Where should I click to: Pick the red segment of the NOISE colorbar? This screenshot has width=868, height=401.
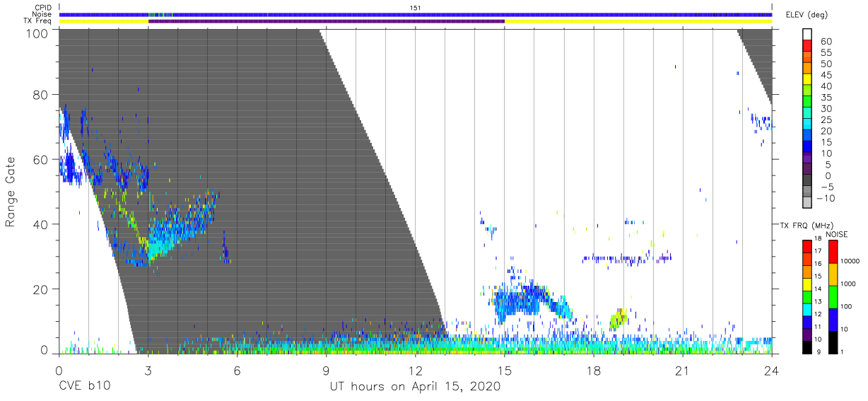tap(832, 251)
